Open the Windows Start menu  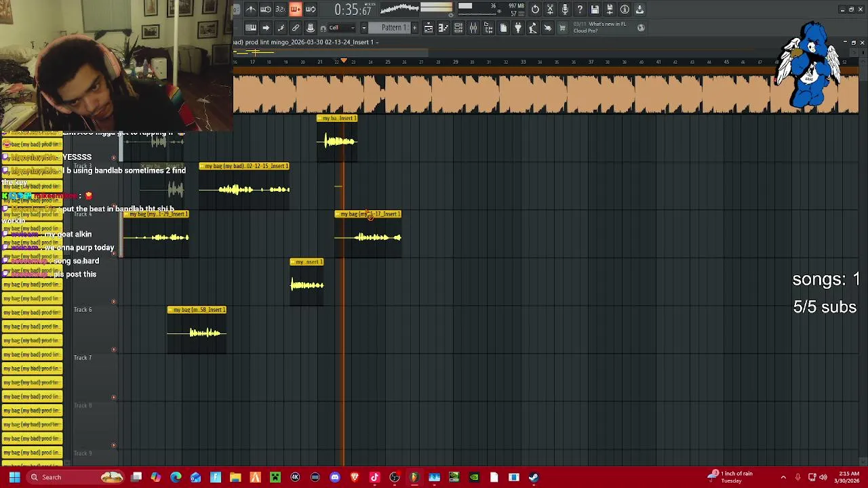tap(14, 477)
